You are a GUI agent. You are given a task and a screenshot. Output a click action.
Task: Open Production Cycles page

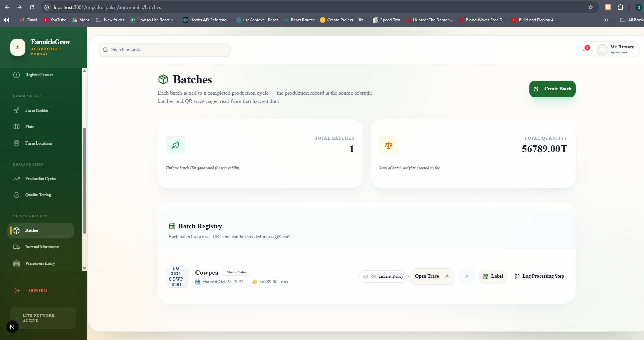click(41, 179)
